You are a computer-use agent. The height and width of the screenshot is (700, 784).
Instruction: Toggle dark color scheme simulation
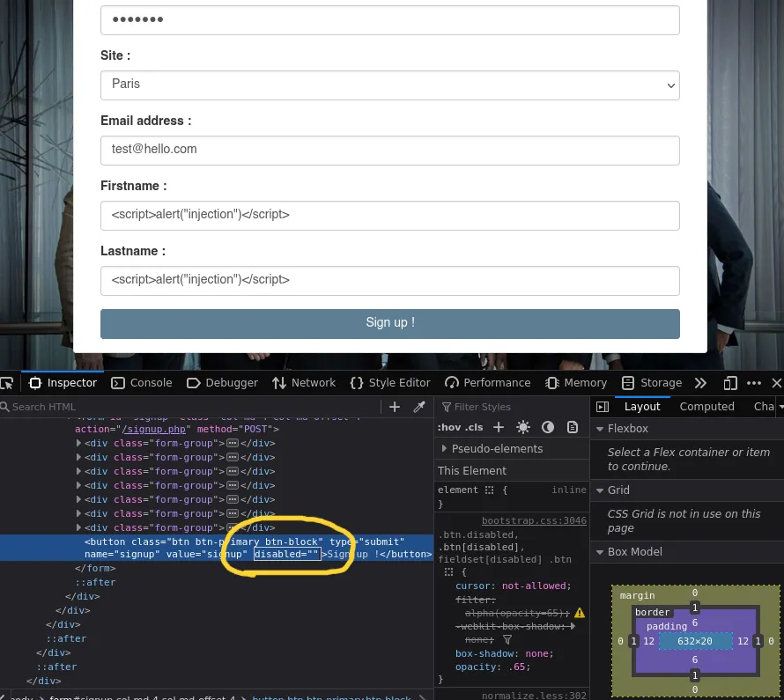pos(548,427)
